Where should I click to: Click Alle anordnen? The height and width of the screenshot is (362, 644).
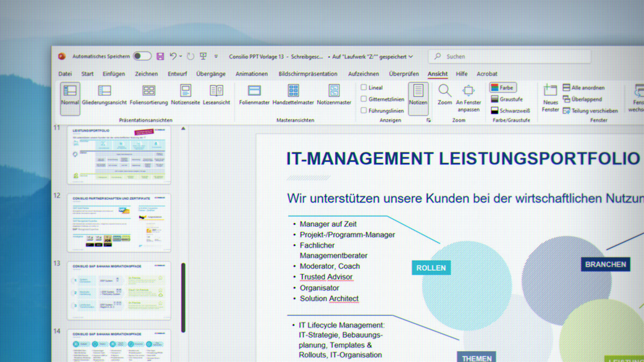(x=584, y=88)
